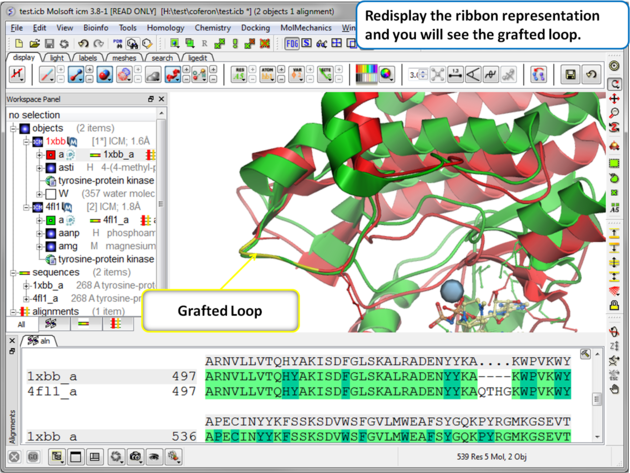Toggle display square for 4fl1 chain a
This screenshot has width=630, height=473.
coord(51,220)
